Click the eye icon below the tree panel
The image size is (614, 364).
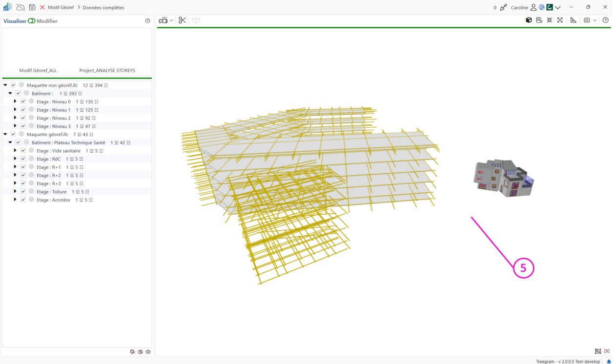(x=148, y=352)
